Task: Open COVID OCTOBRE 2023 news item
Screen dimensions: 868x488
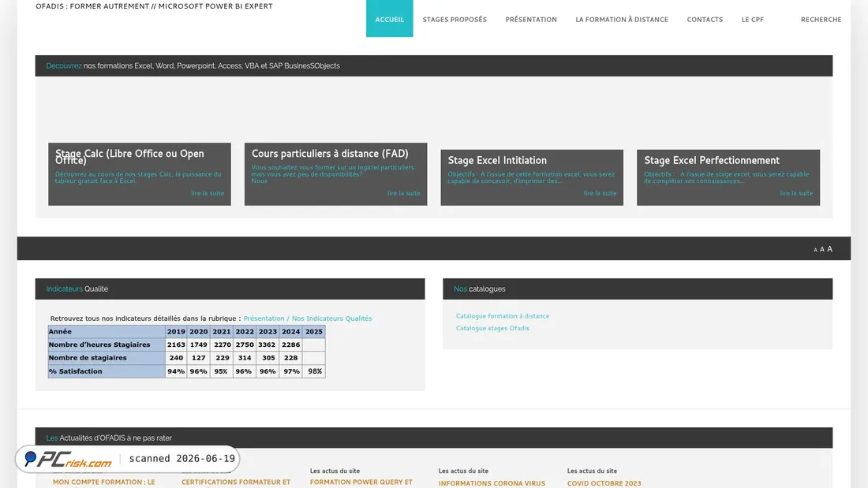Action: tap(604, 483)
